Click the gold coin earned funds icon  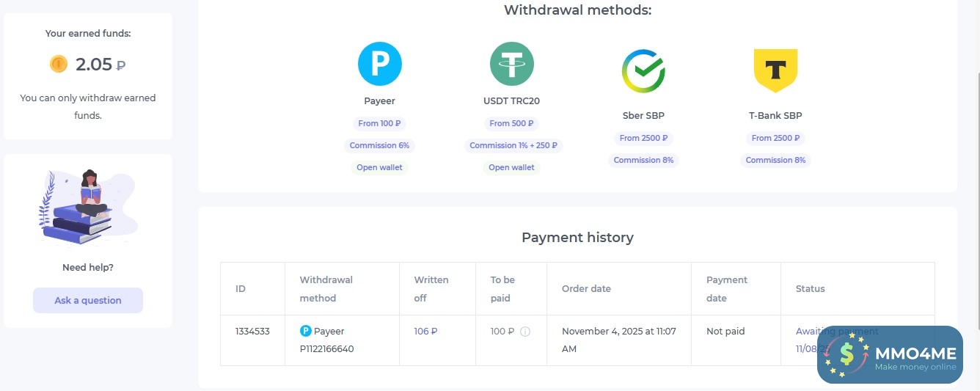tap(59, 64)
